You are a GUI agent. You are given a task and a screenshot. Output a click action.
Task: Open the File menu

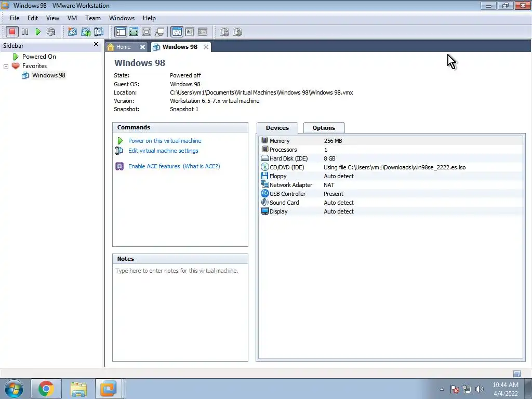pos(15,18)
